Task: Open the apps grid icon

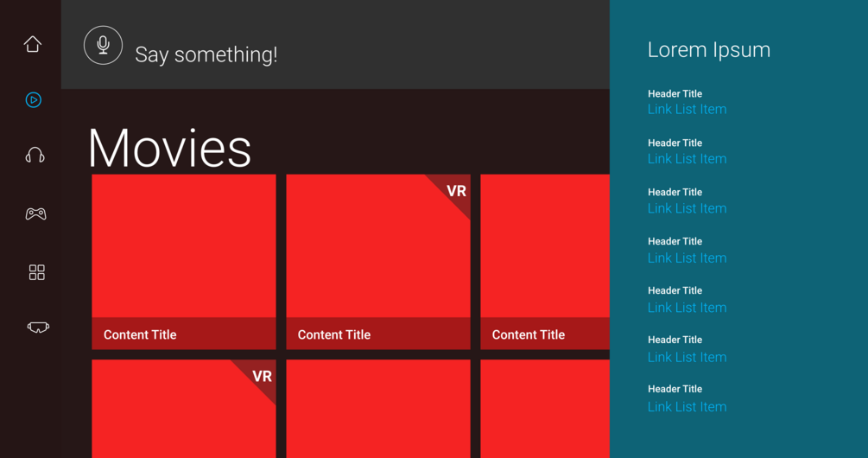Action: pos(36,272)
